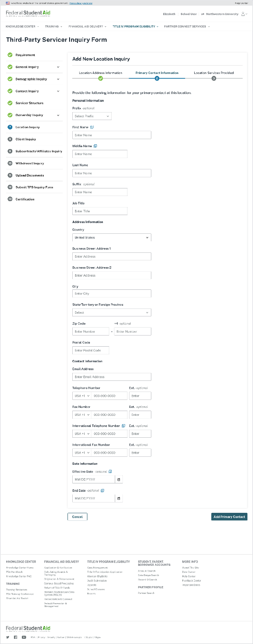
Task: Click the International Telephone Number info icon
Action: point(124,426)
